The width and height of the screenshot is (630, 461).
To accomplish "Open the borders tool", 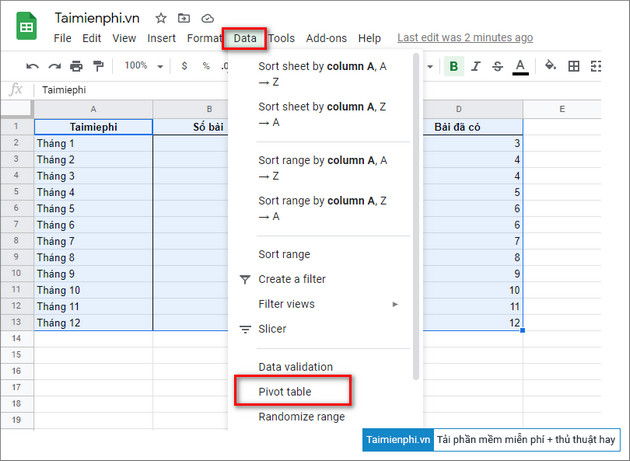I will [574, 66].
